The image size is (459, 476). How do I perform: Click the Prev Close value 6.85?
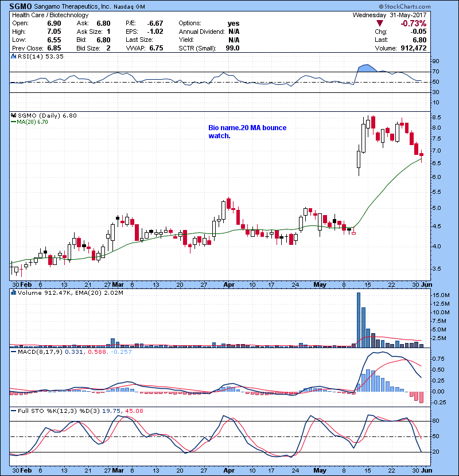click(x=54, y=48)
